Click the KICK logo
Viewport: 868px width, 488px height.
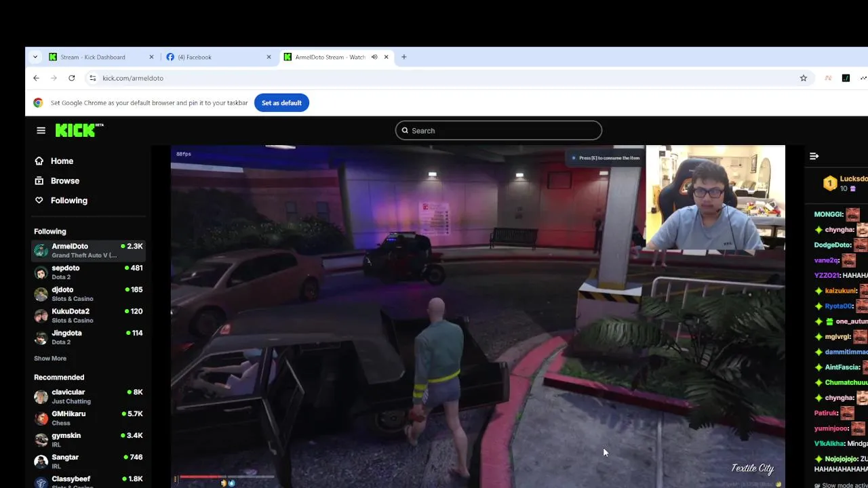pos(79,130)
